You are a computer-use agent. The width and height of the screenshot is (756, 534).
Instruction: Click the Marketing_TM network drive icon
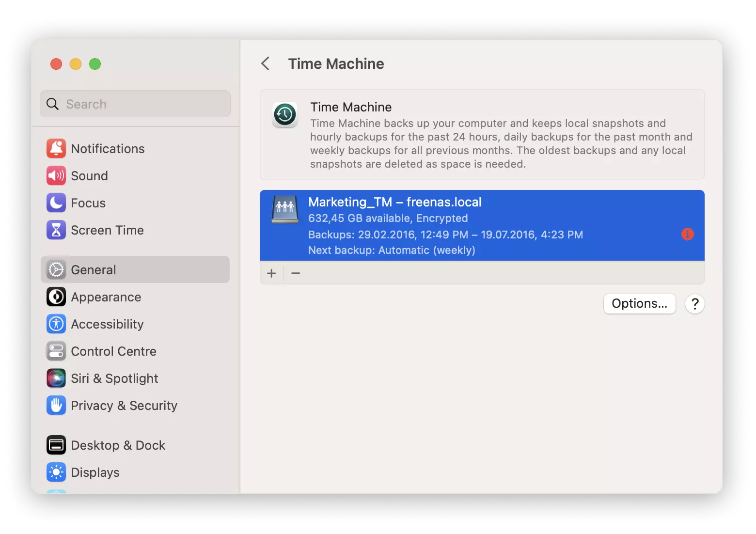tap(285, 209)
